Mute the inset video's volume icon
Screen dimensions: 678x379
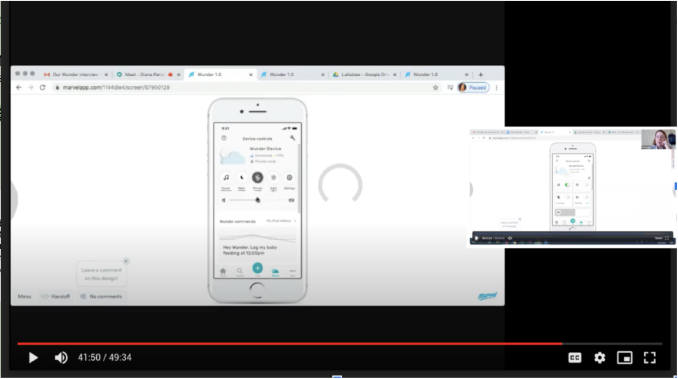[510, 238]
